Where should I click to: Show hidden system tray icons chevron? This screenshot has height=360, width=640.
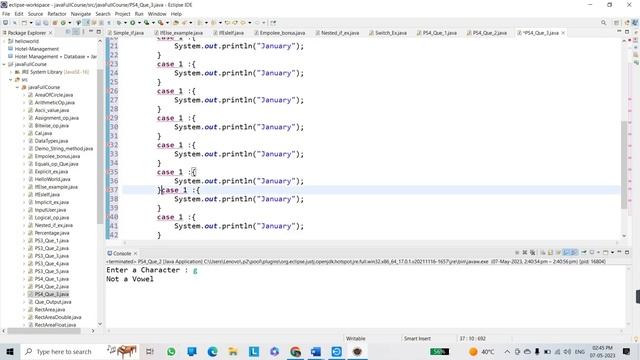pyautogui.click(x=507, y=351)
